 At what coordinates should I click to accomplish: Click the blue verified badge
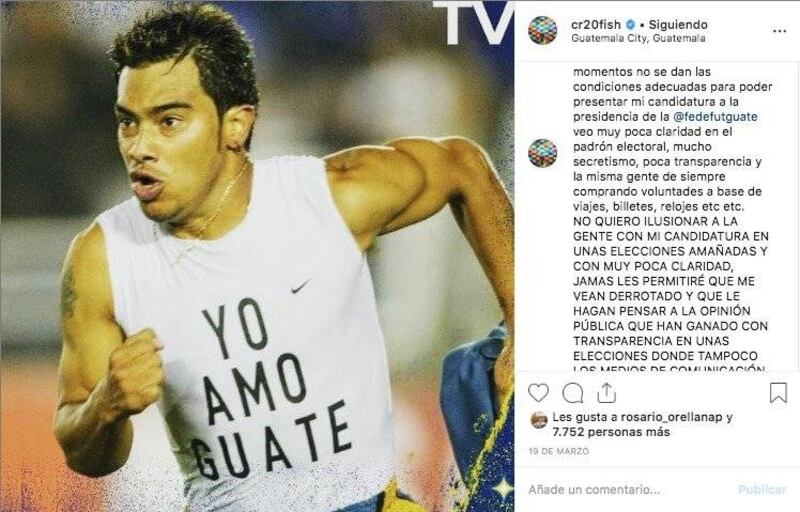pos(631,24)
